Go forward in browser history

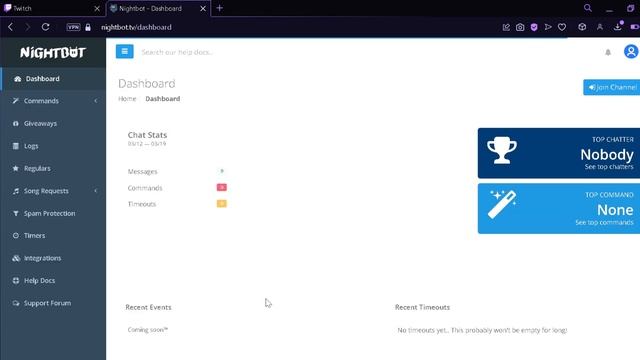click(27, 27)
